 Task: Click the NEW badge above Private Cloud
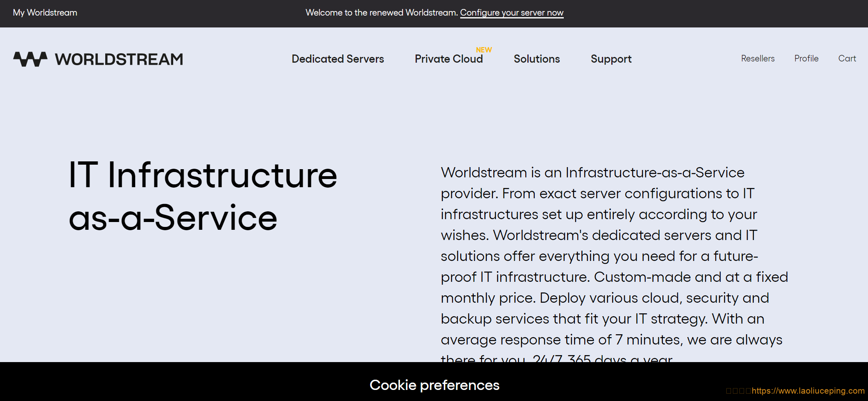[484, 50]
